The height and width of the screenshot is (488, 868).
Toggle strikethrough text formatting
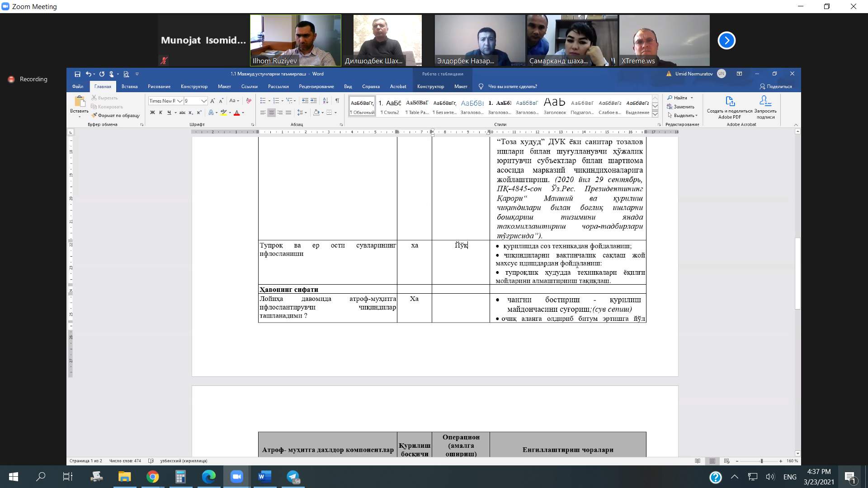point(182,113)
